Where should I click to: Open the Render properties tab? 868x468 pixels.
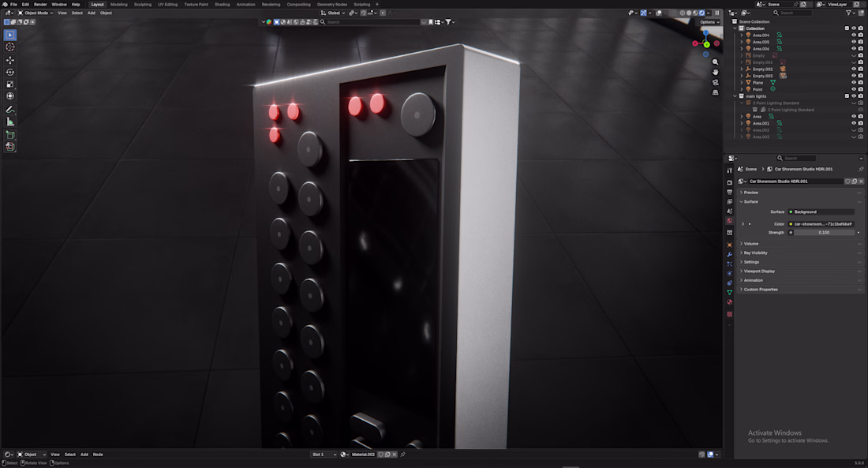(730, 182)
